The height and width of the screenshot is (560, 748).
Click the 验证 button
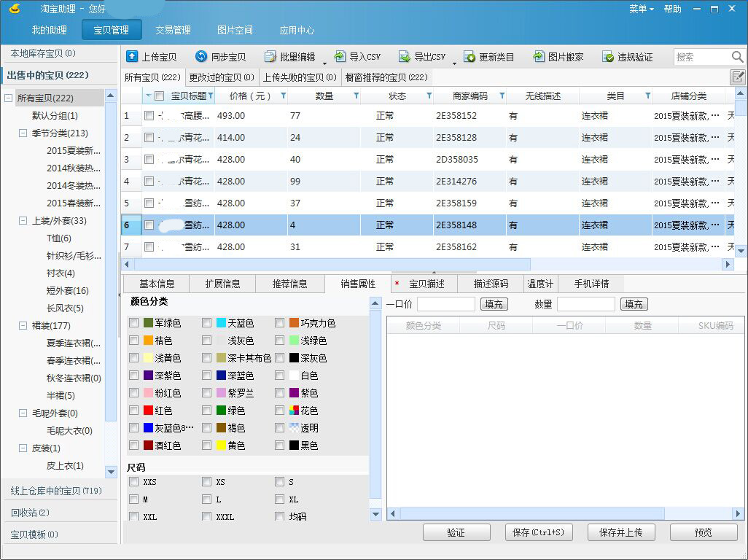[x=456, y=532]
